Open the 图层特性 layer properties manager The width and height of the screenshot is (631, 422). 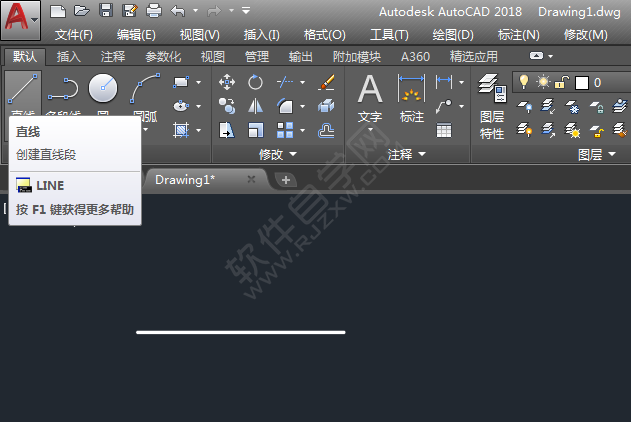[492, 107]
